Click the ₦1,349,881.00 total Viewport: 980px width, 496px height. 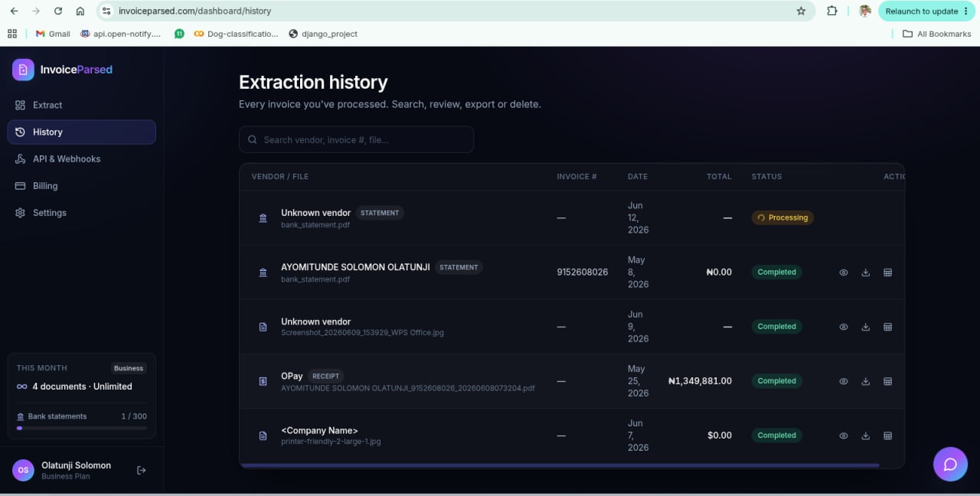tap(700, 380)
